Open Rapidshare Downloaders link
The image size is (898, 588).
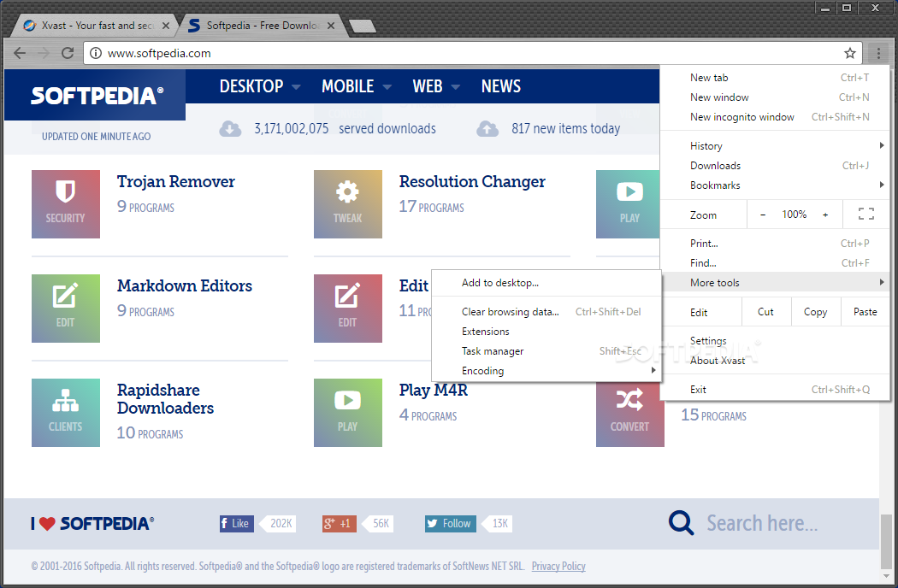point(166,399)
